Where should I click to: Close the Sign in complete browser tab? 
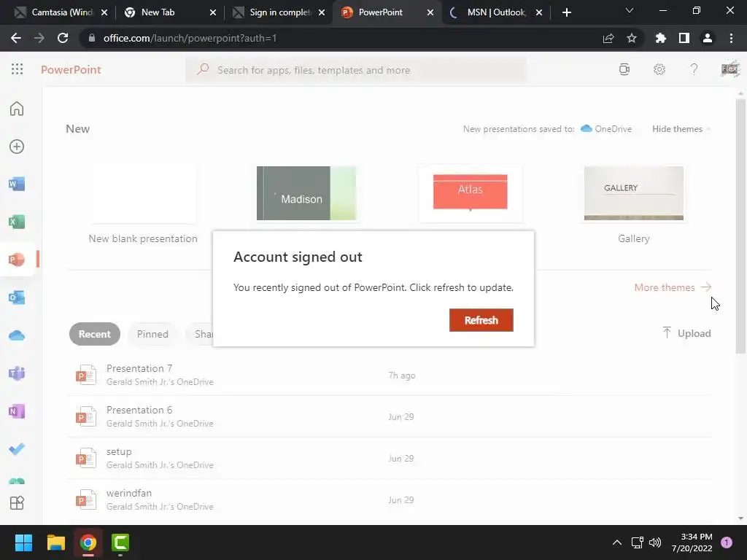click(x=322, y=12)
